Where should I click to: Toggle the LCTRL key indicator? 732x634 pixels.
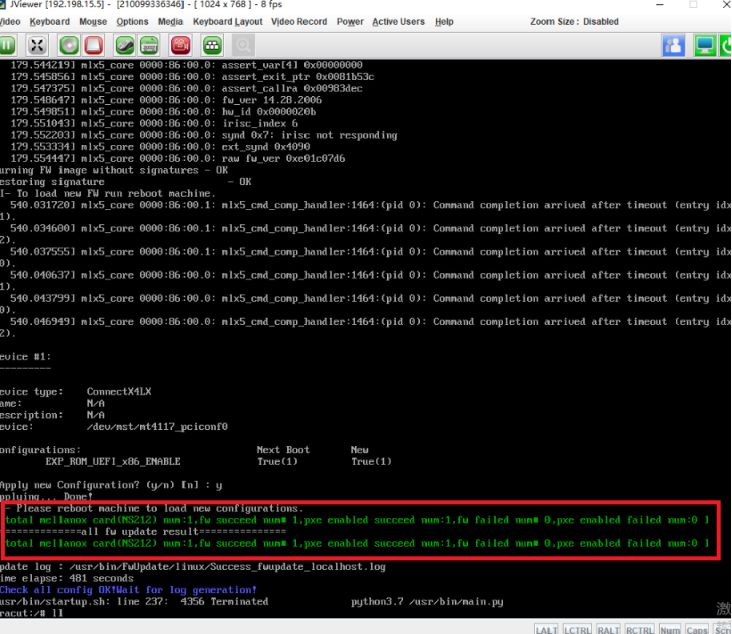(577, 629)
